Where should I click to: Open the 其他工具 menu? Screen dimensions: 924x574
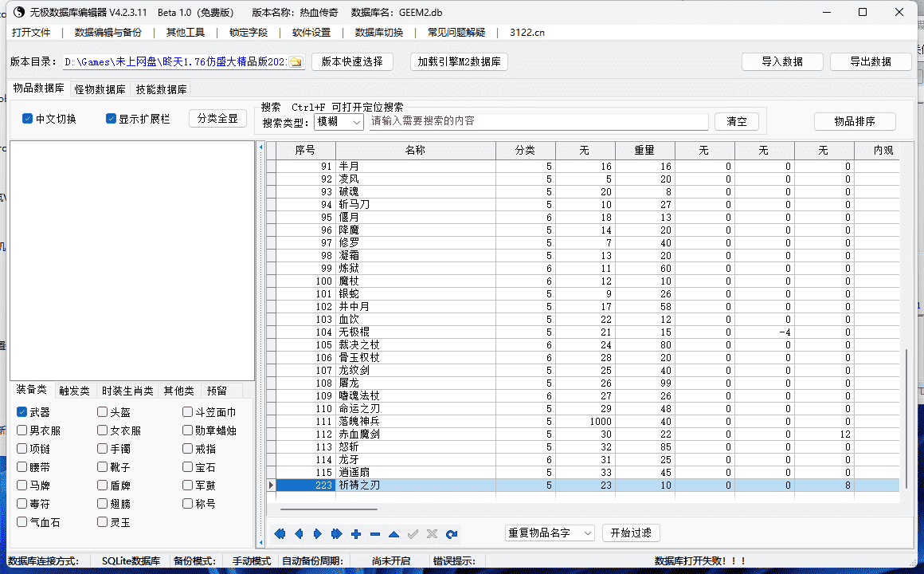point(186,33)
